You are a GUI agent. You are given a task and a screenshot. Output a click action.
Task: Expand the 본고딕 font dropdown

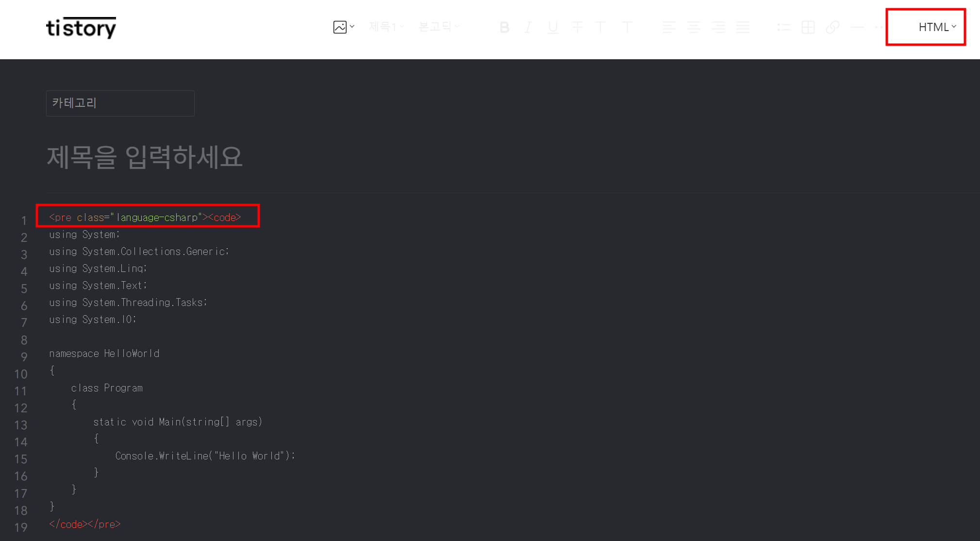(439, 27)
